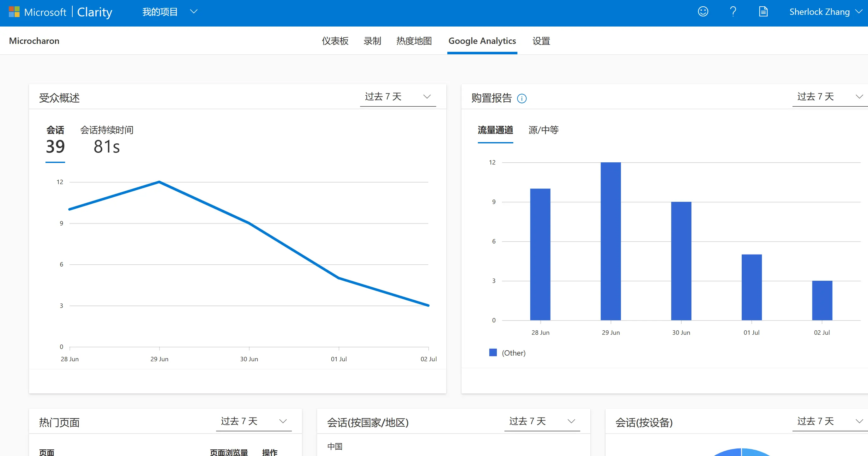Open the documentation page icon
868x456 pixels.
tap(763, 12)
